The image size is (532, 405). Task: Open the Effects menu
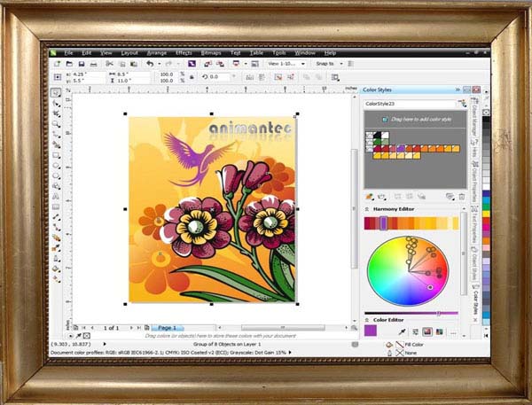(184, 52)
